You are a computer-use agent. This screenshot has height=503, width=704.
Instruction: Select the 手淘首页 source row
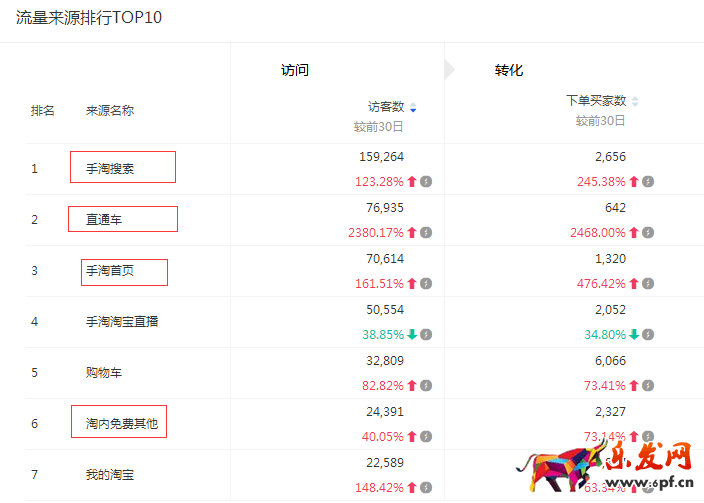tap(110, 271)
